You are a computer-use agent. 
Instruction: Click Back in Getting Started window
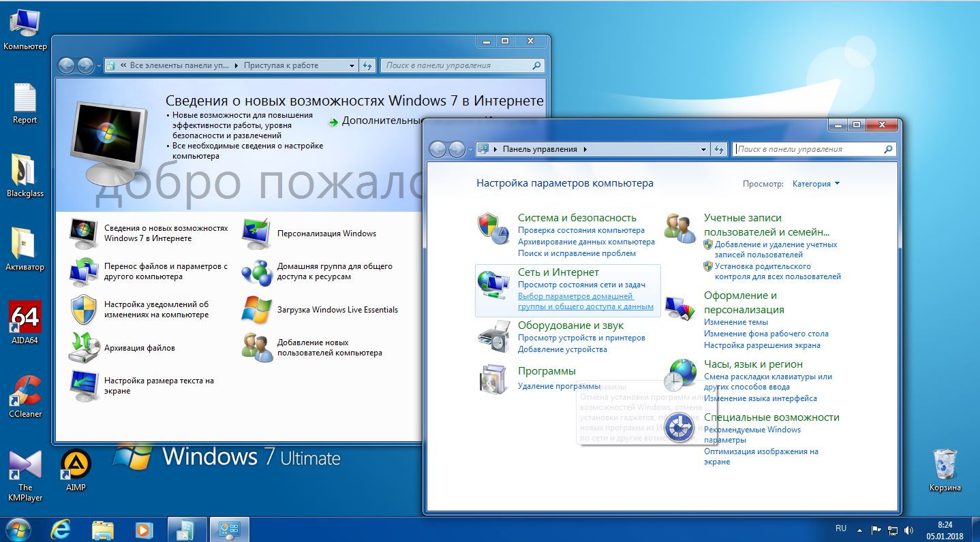(x=67, y=65)
